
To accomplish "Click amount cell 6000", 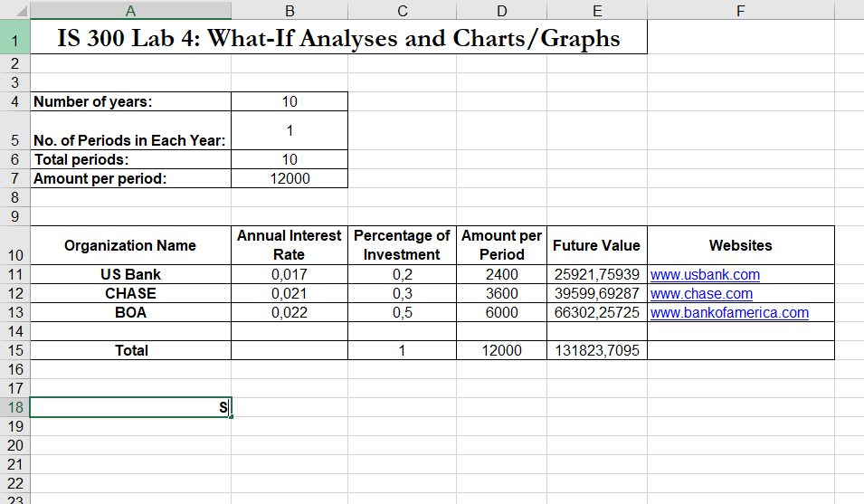I will click(x=501, y=312).
